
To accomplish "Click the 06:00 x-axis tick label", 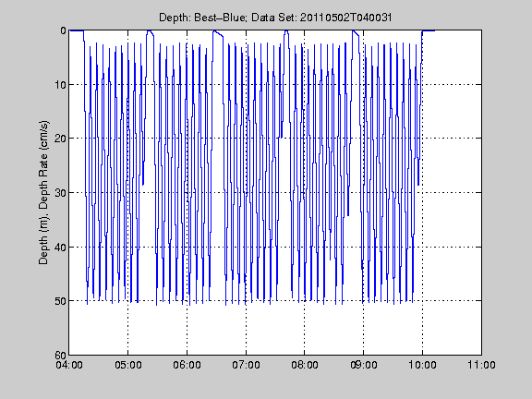I will (187, 365).
